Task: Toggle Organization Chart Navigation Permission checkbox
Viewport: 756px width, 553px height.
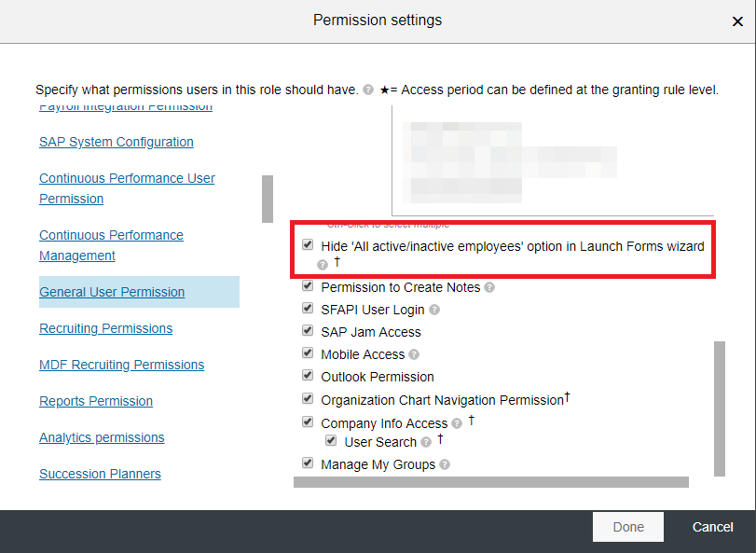Action: 308,399
